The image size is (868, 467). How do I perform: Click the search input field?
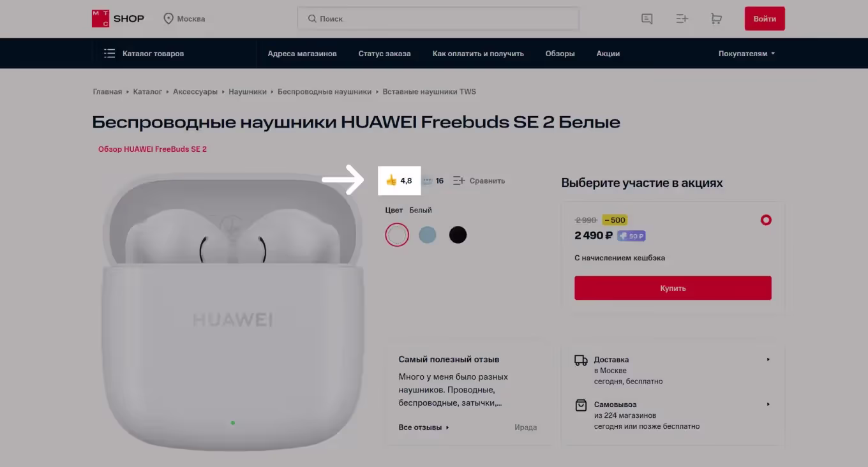[x=438, y=19]
